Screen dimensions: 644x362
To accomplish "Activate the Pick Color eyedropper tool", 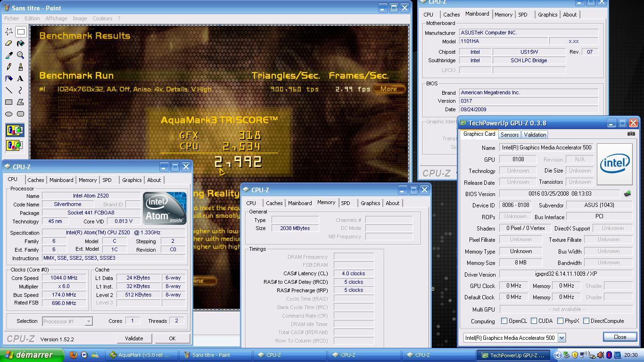I will [9, 55].
